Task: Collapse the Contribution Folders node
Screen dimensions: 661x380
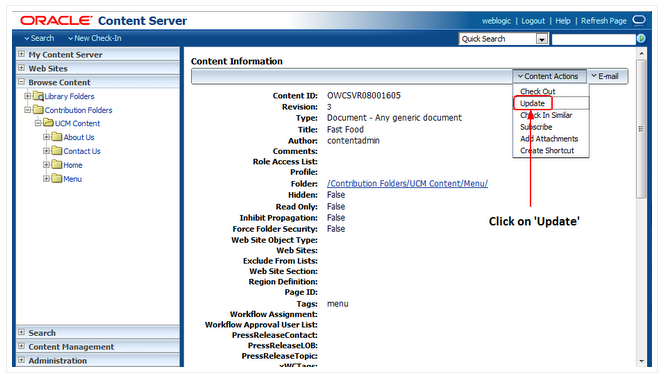Action: tap(27, 110)
